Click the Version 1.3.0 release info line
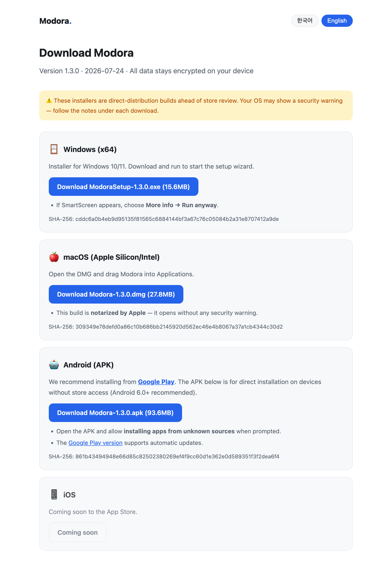The width and height of the screenshot is (392, 567). click(x=146, y=71)
